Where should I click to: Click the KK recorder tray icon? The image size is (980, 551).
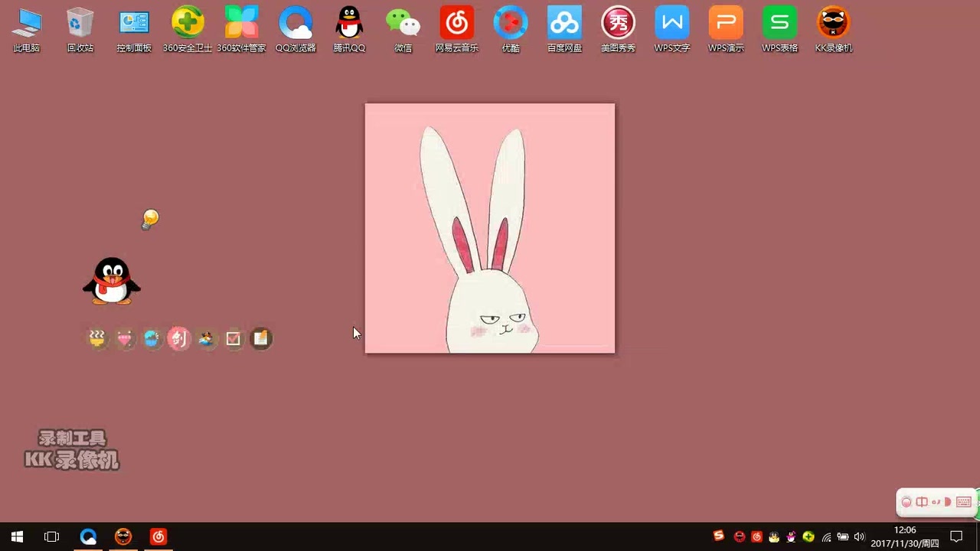click(x=740, y=536)
